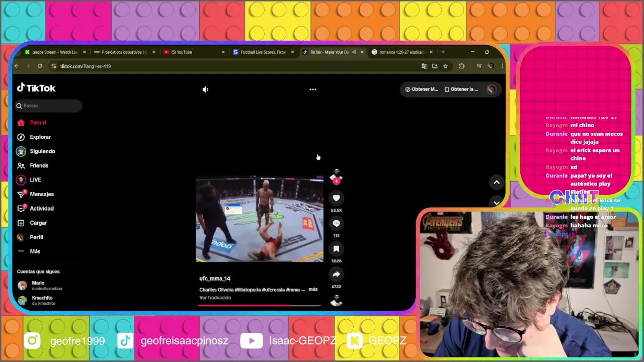Open Perfil in the sidebar
Image resolution: width=644 pixels, height=362 pixels.
tap(36, 237)
